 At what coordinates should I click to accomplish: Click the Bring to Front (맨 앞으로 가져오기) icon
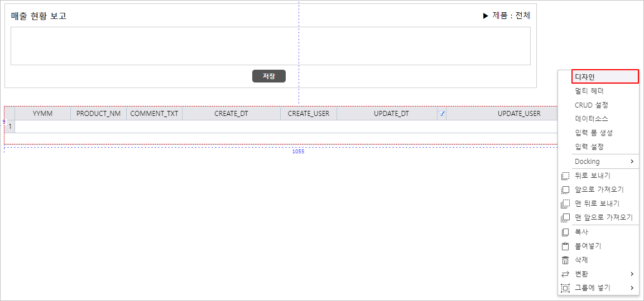[x=565, y=217]
